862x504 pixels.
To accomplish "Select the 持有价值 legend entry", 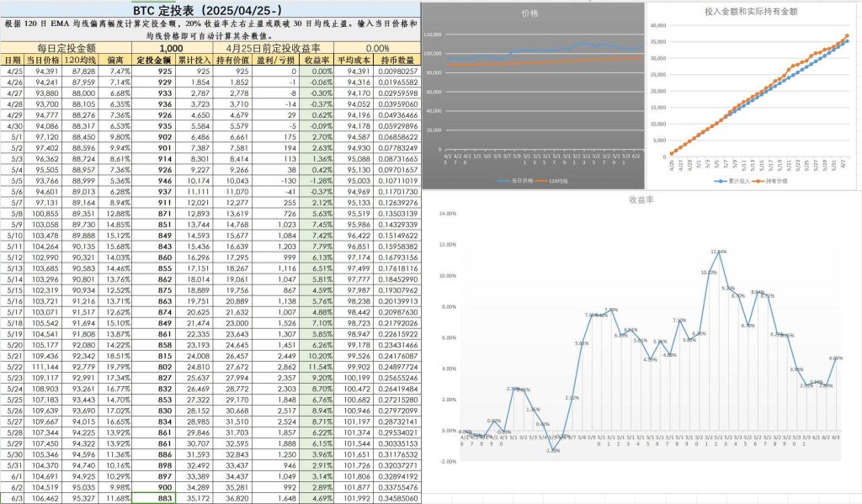I will 780,181.
